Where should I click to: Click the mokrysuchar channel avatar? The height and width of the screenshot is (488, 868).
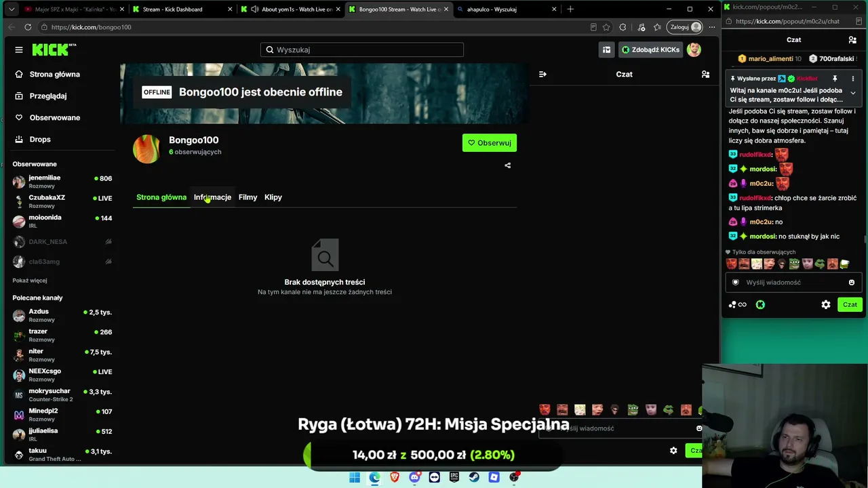click(x=19, y=394)
